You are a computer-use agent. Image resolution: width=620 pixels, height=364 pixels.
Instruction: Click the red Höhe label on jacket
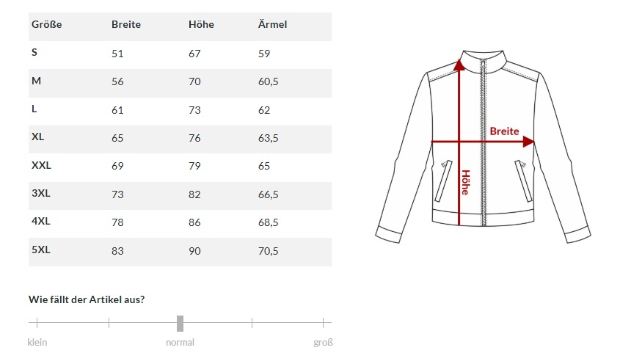click(465, 183)
